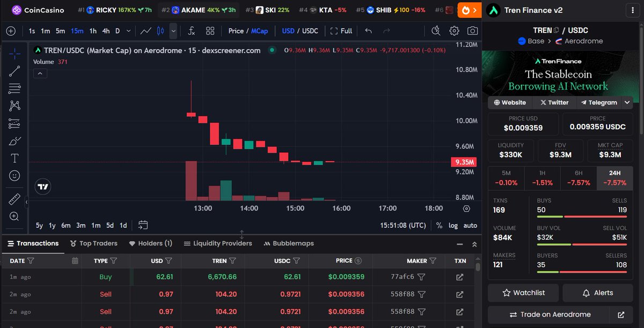Open transaction link for 77afc6 row
This screenshot has height=328, width=644.
(459, 277)
